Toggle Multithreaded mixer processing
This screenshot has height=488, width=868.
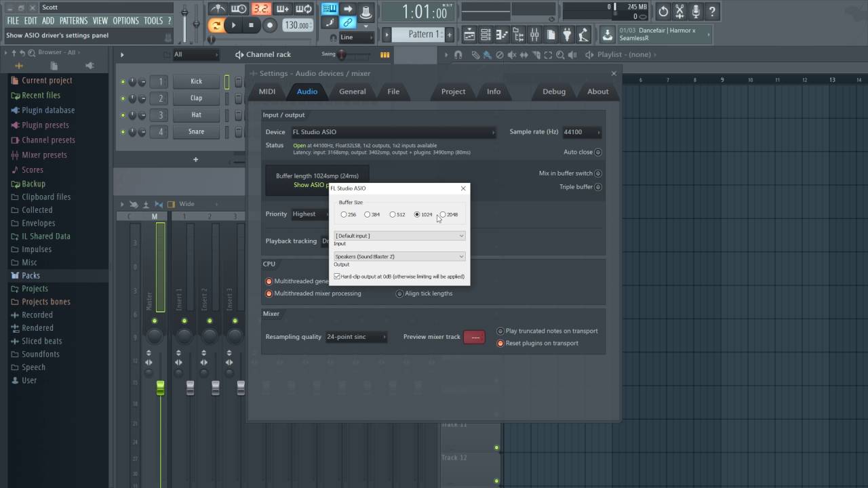(x=269, y=293)
